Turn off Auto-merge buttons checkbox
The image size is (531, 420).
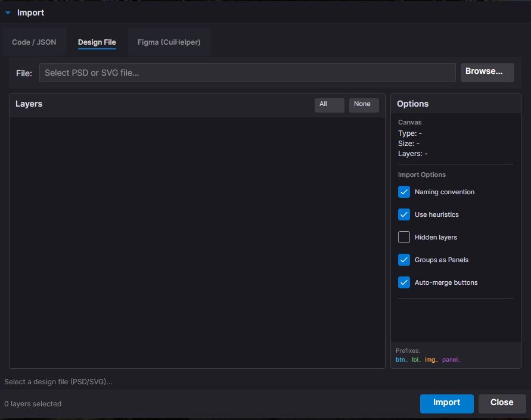pos(404,282)
